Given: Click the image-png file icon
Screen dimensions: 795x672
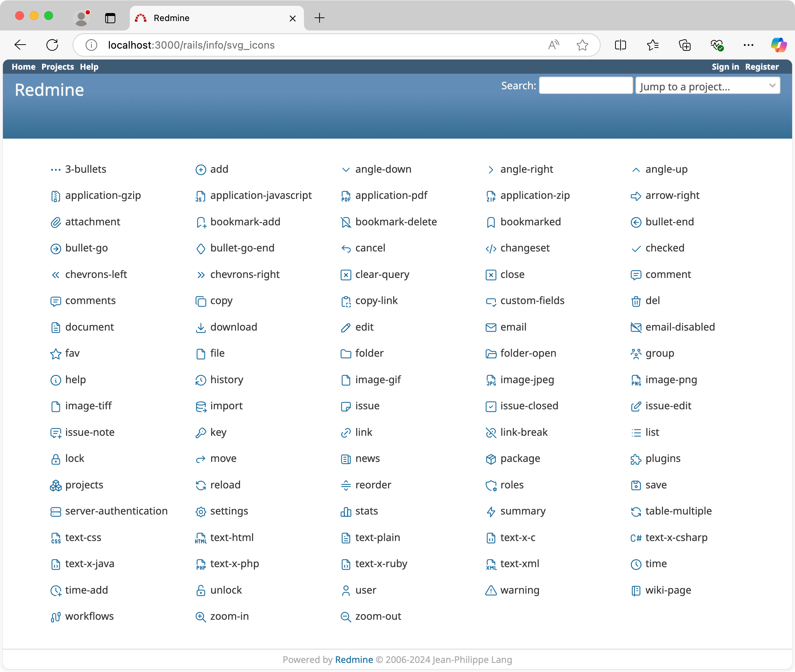Looking at the screenshot, I should click(636, 380).
